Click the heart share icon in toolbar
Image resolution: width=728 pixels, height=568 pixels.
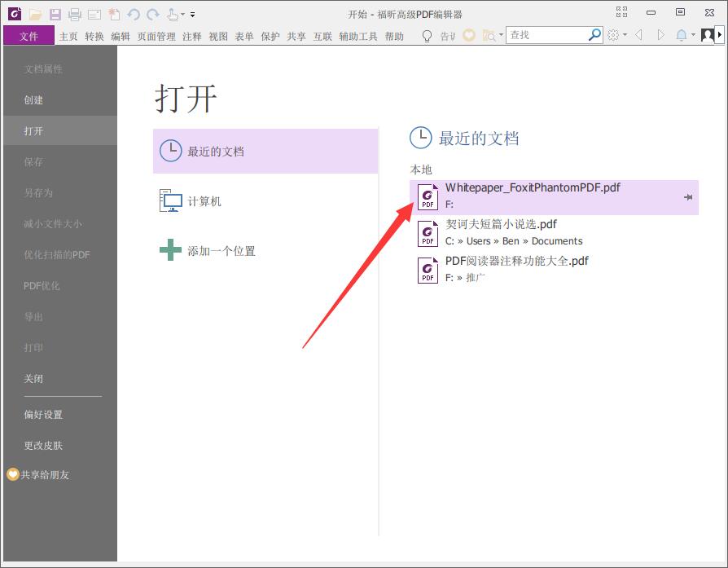pos(469,35)
